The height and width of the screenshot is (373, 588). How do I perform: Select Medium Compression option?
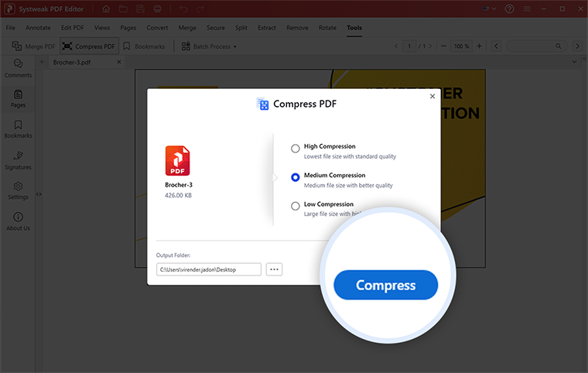295,177
